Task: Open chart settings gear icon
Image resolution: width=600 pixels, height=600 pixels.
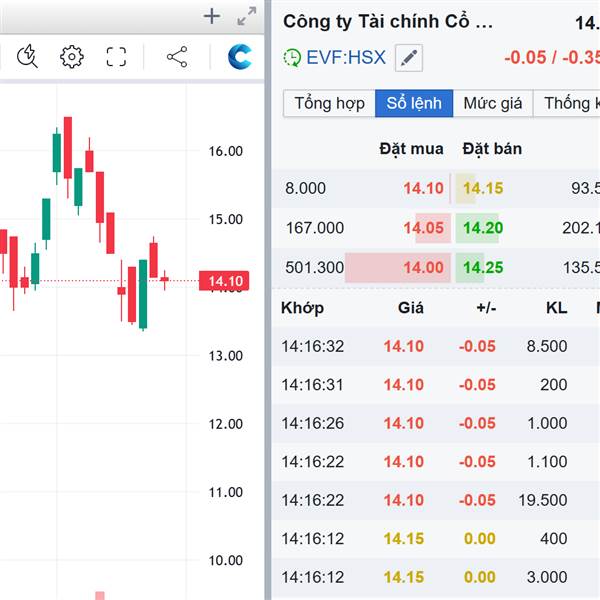Action: point(72,57)
